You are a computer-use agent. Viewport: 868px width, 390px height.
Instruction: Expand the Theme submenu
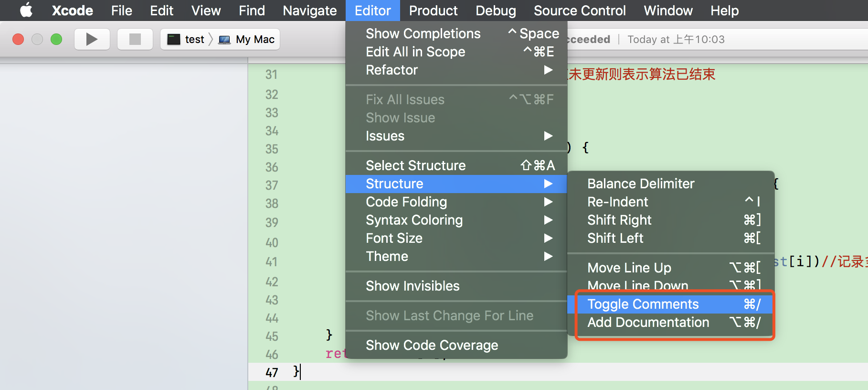pos(456,256)
